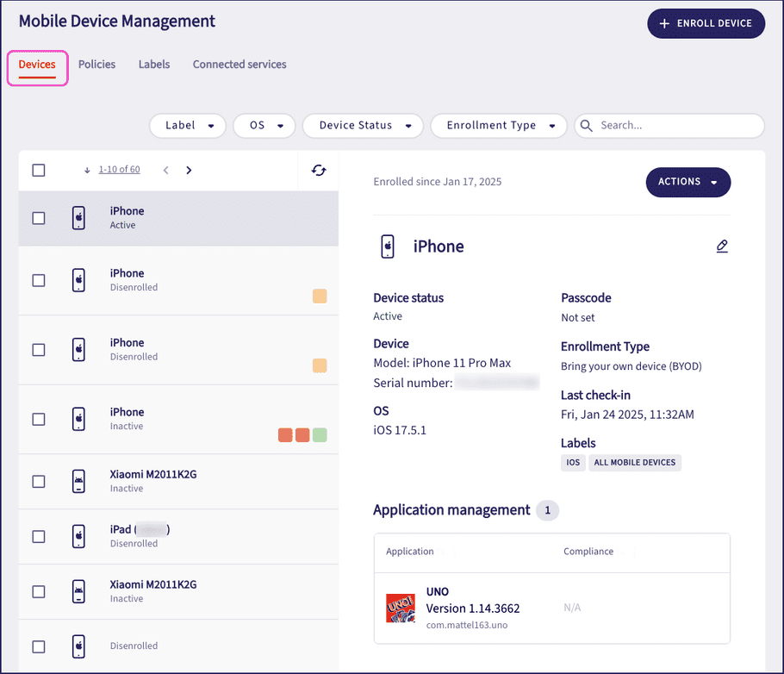Open the Connected services tab
The height and width of the screenshot is (674, 784).
pyautogui.click(x=240, y=65)
